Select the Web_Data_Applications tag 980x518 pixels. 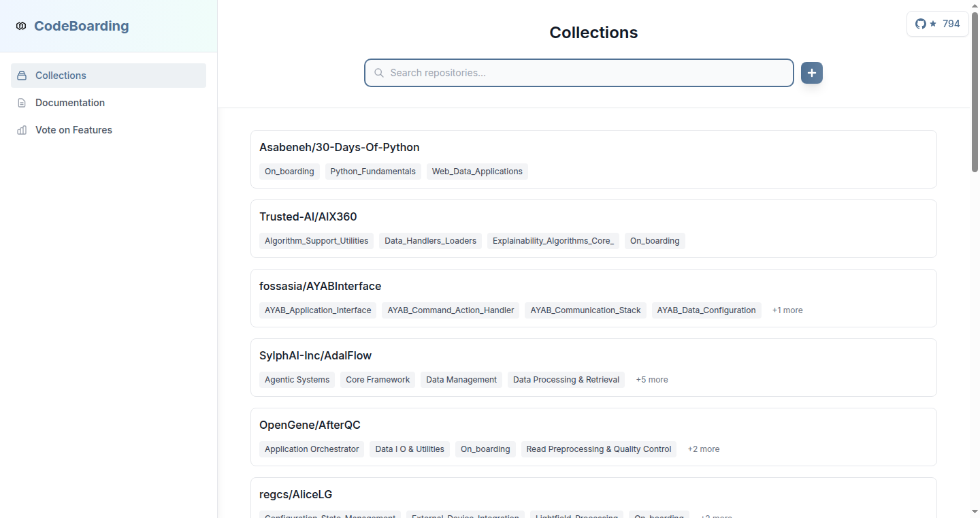(477, 172)
